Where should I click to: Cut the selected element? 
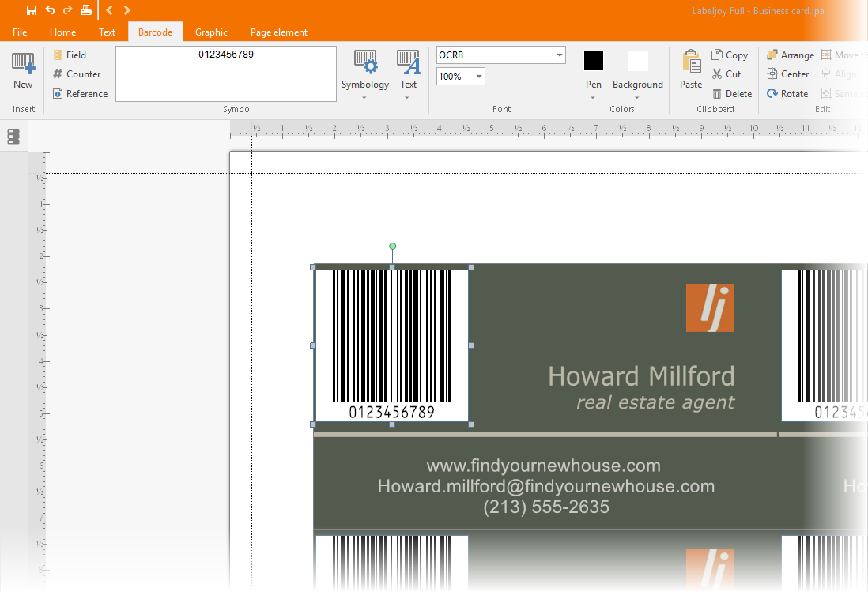pos(726,74)
